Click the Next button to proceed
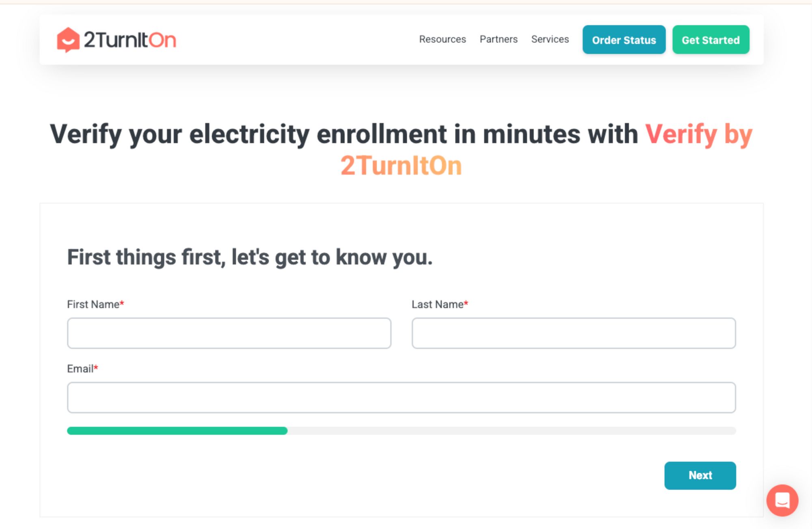Viewport: 812px width, 529px height. click(701, 475)
